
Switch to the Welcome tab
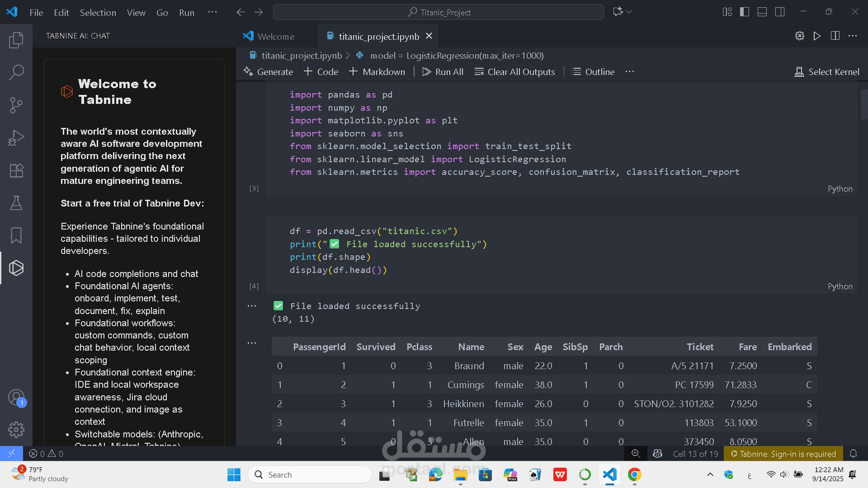coord(276,36)
